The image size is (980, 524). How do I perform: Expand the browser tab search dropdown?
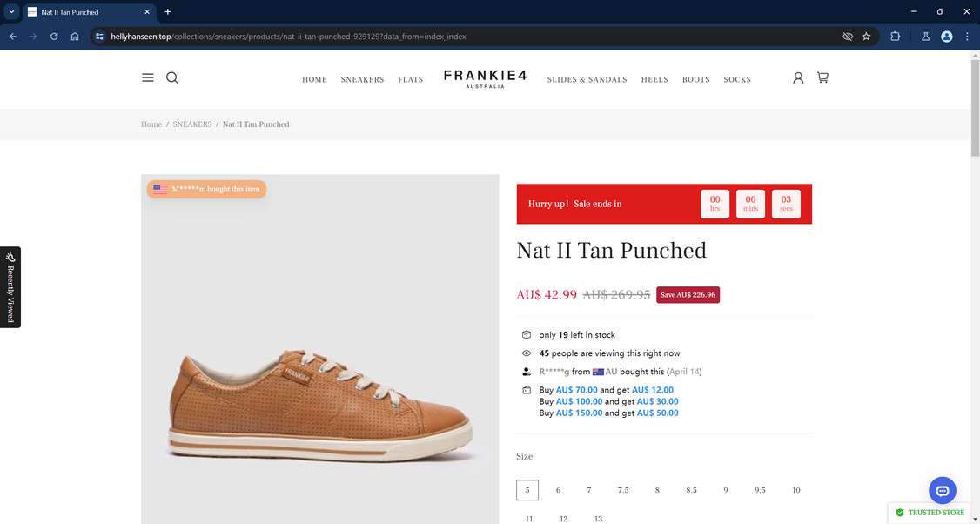pos(12,12)
